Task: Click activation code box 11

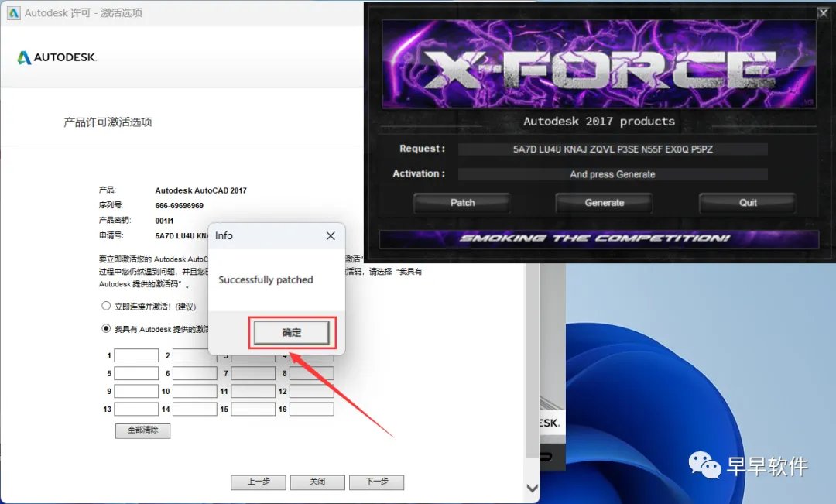Action: pyautogui.click(x=253, y=391)
